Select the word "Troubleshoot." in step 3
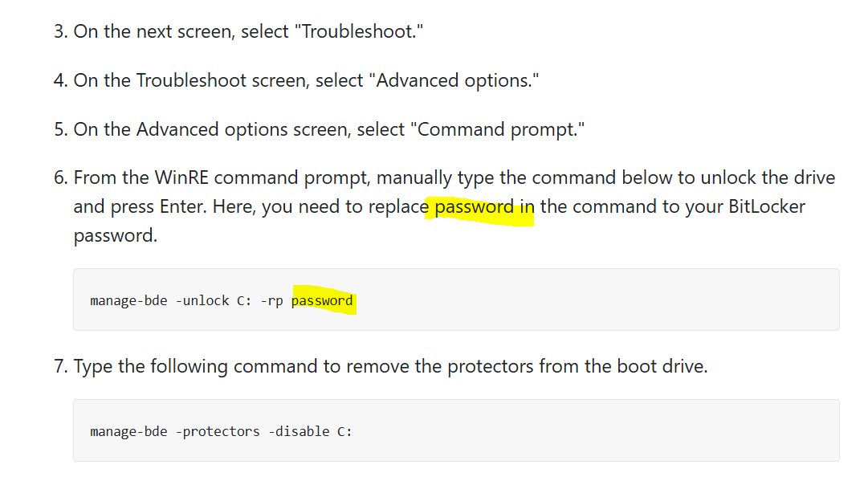 point(359,31)
